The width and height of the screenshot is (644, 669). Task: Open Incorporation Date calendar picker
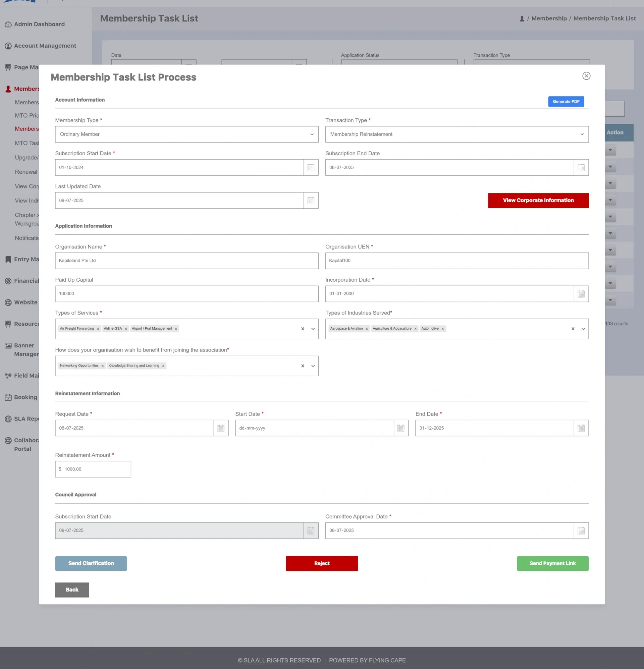581,294
